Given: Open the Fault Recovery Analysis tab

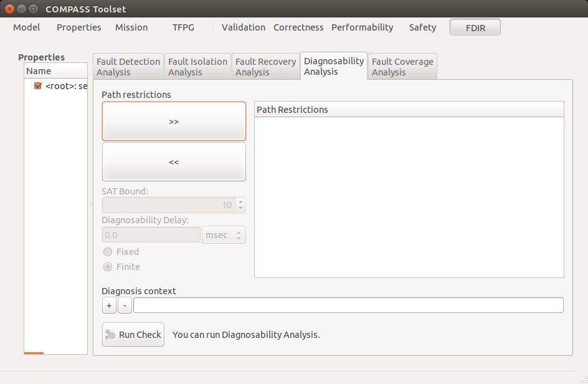Looking at the screenshot, I should [x=265, y=67].
